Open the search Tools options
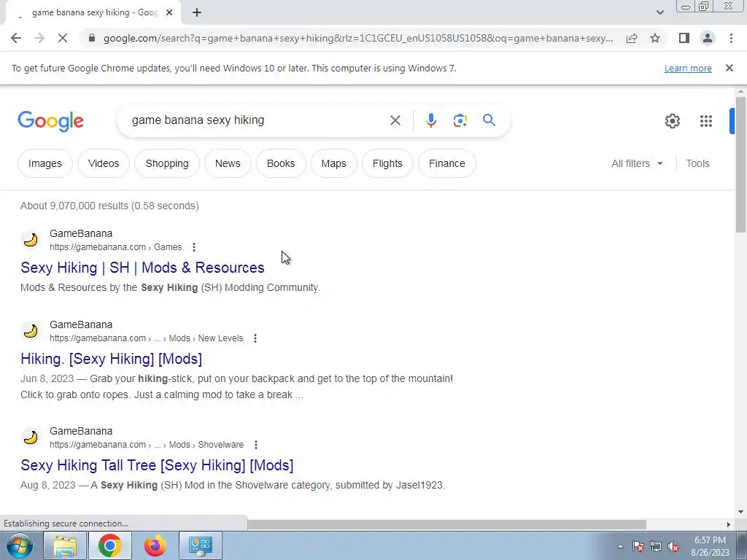Image resolution: width=747 pixels, height=560 pixels. (x=697, y=163)
